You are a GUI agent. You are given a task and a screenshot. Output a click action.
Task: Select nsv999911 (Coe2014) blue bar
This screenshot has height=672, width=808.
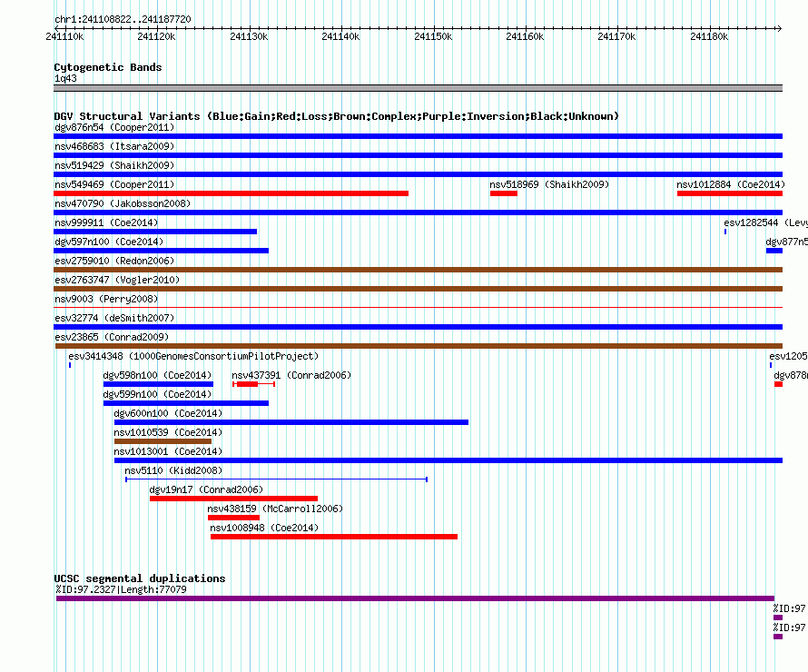[x=155, y=232]
